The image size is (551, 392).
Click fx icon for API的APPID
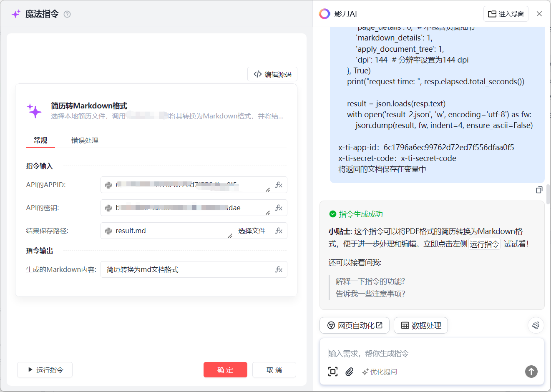pyautogui.click(x=279, y=185)
